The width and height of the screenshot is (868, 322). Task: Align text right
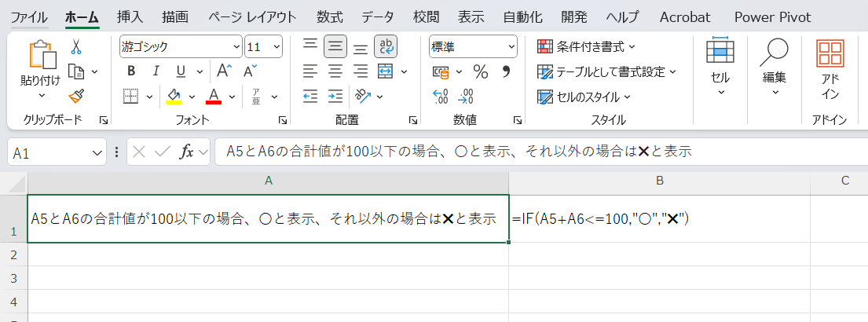click(361, 71)
